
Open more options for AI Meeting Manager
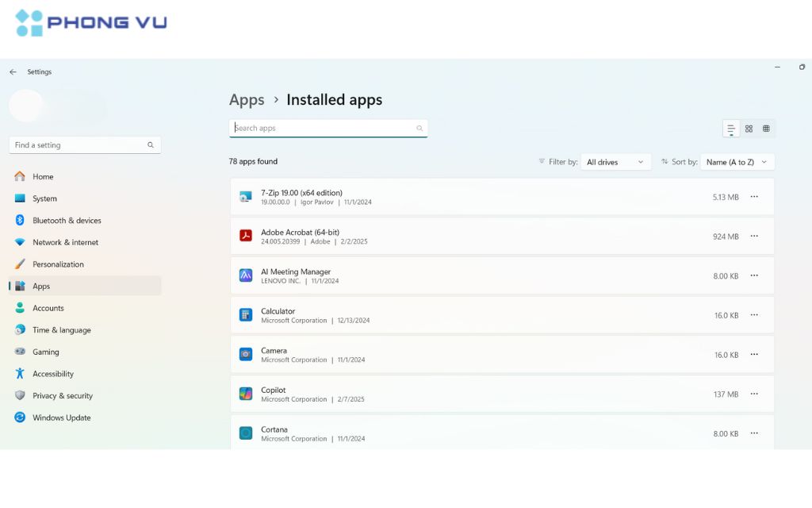click(754, 275)
